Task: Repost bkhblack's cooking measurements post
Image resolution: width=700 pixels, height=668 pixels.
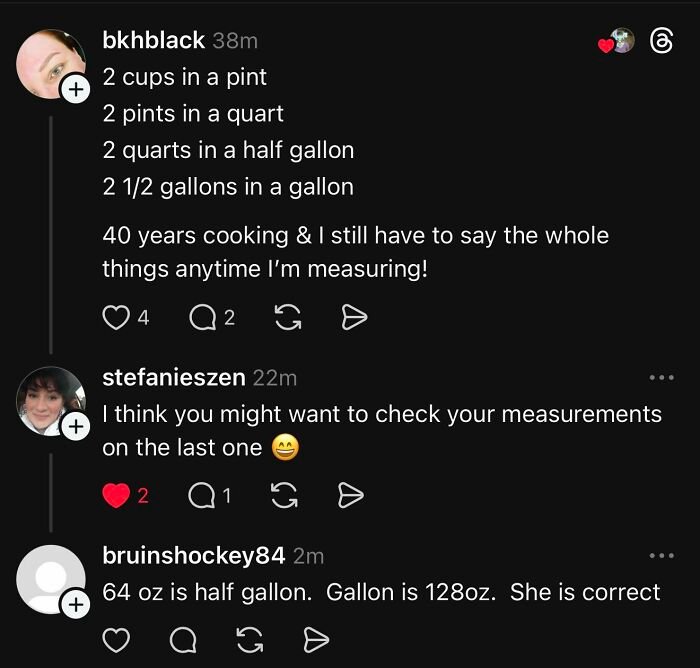Action: click(287, 317)
